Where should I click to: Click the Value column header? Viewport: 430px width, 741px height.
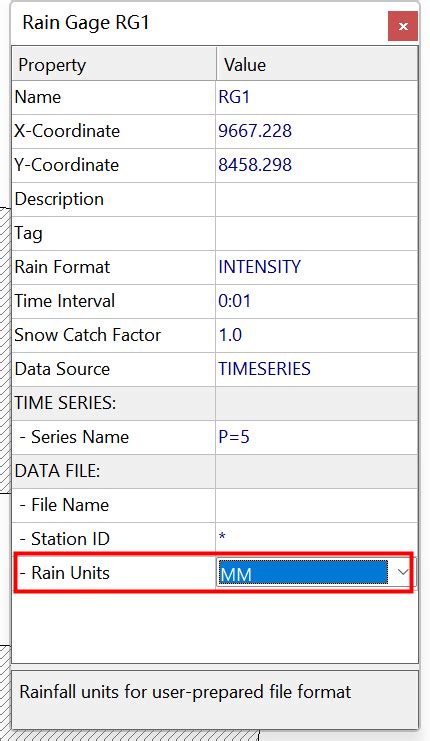(x=317, y=64)
